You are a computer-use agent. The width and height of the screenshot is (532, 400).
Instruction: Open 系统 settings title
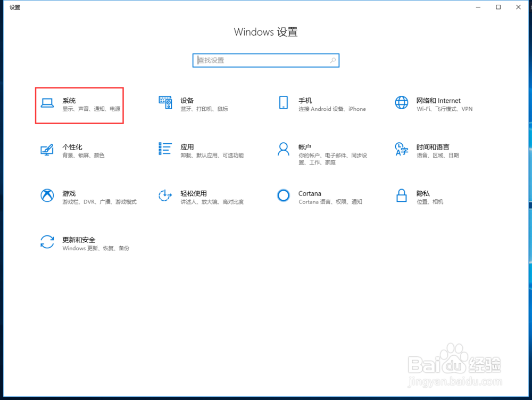[x=69, y=101]
